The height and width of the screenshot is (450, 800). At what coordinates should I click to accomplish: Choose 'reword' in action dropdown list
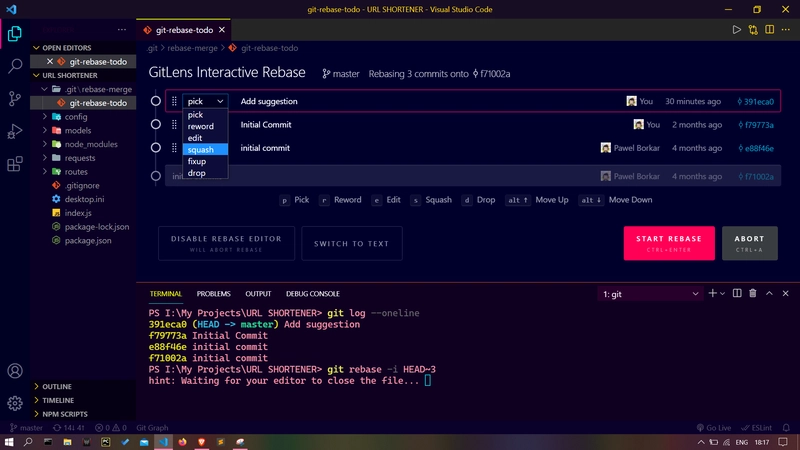[x=205, y=126]
